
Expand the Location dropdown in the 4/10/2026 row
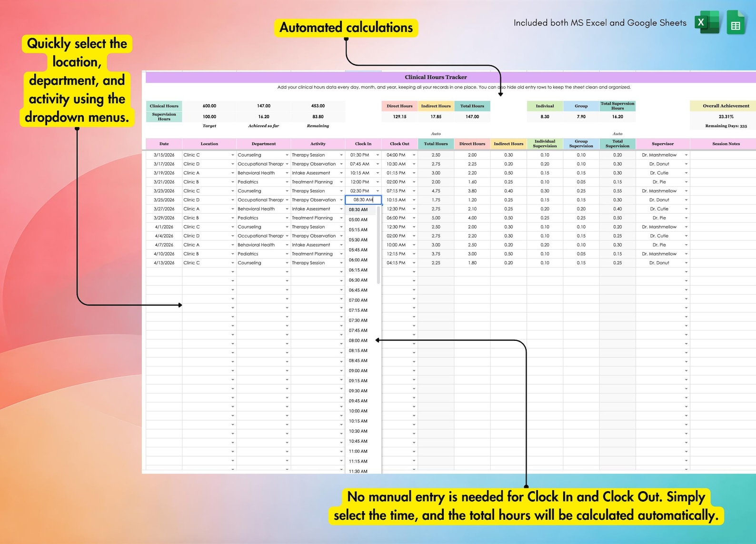click(x=233, y=254)
